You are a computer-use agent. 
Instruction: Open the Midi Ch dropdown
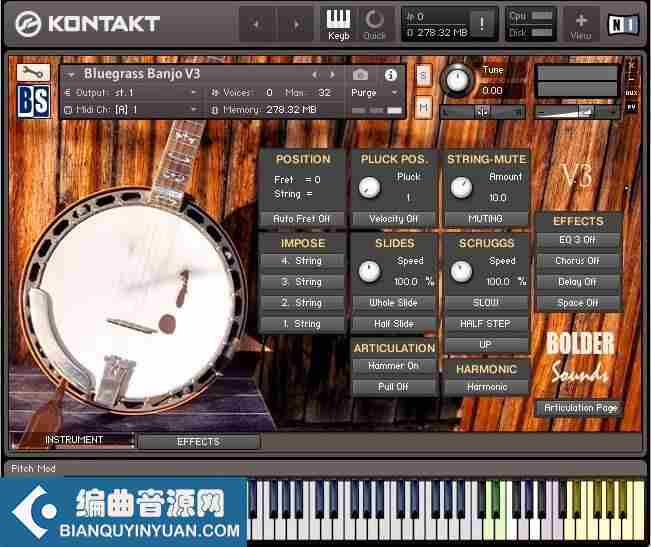(131, 110)
